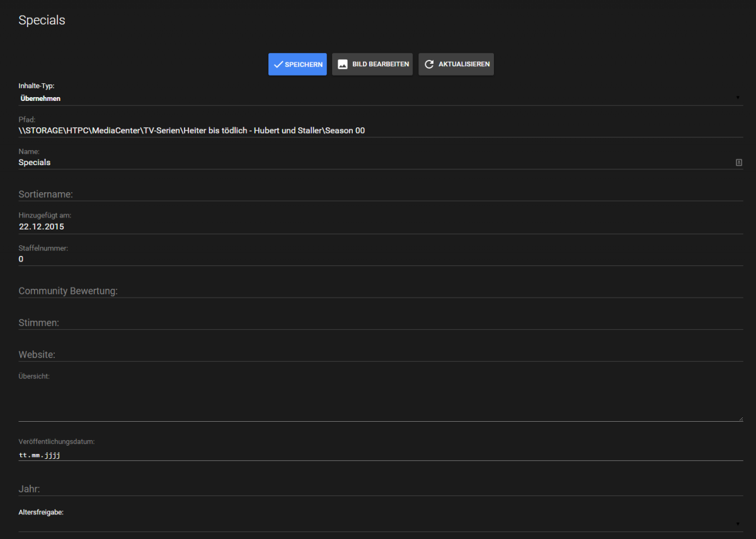Click inside the Übersicht text area
This screenshot has height=539, width=756.
[x=381, y=401]
